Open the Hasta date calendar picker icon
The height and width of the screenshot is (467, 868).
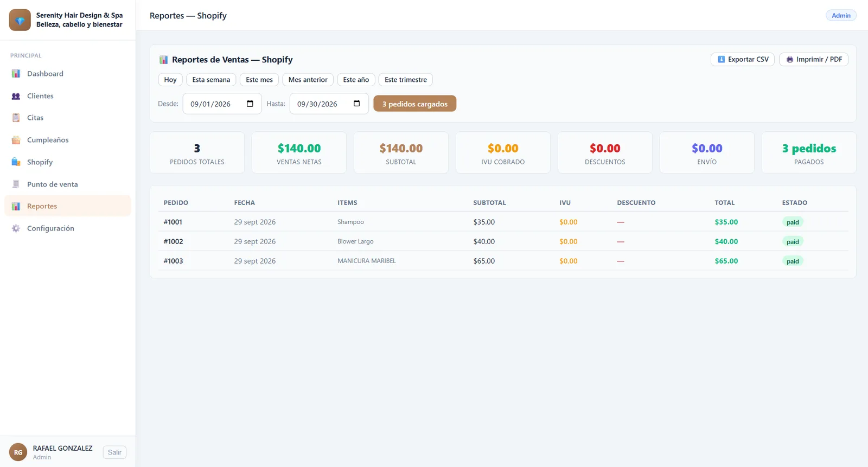(x=357, y=104)
